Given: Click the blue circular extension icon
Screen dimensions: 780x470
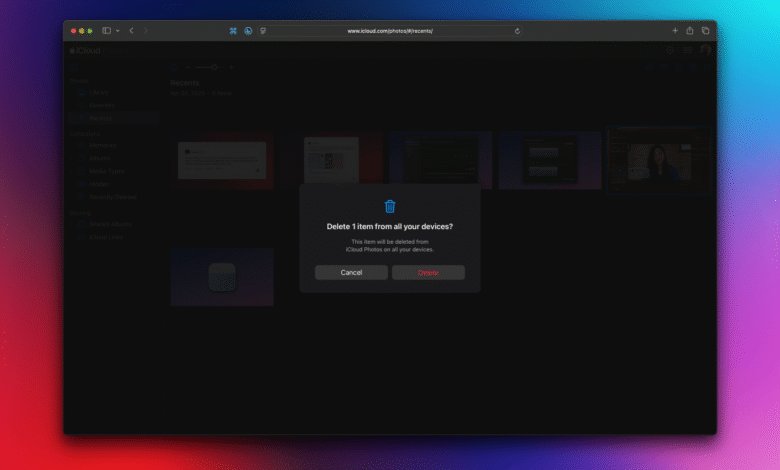Looking at the screenshot, I should click(x=248, y=31).
